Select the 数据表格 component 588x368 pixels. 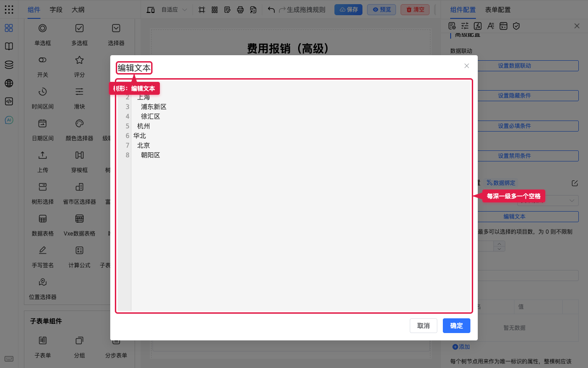tap(43, 225)
